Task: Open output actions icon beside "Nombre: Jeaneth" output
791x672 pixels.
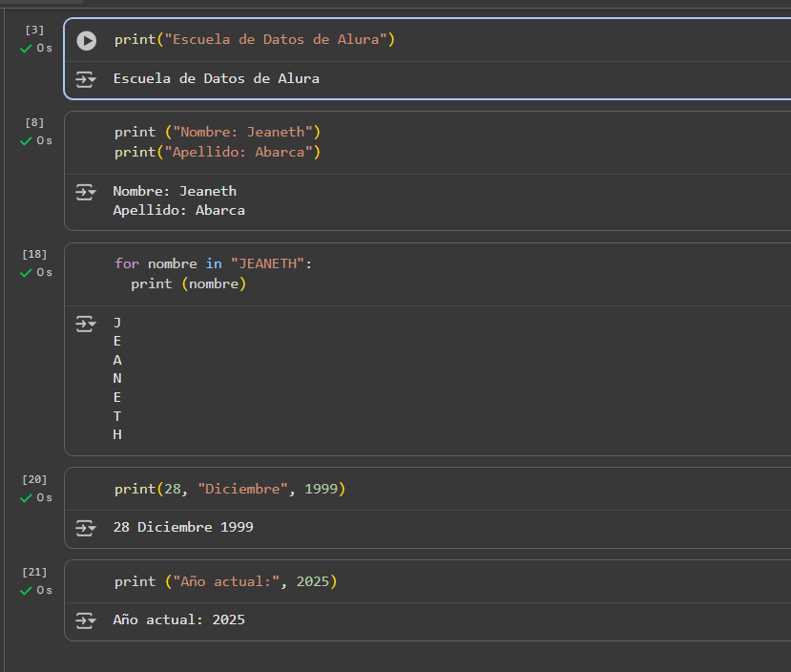Action: tap(86, 192)
